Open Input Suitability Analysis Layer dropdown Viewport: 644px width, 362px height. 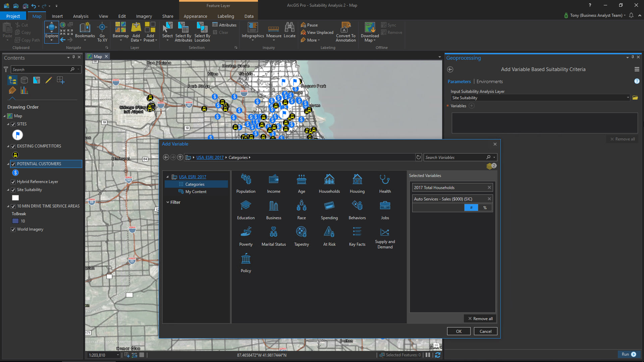[628, 98]
